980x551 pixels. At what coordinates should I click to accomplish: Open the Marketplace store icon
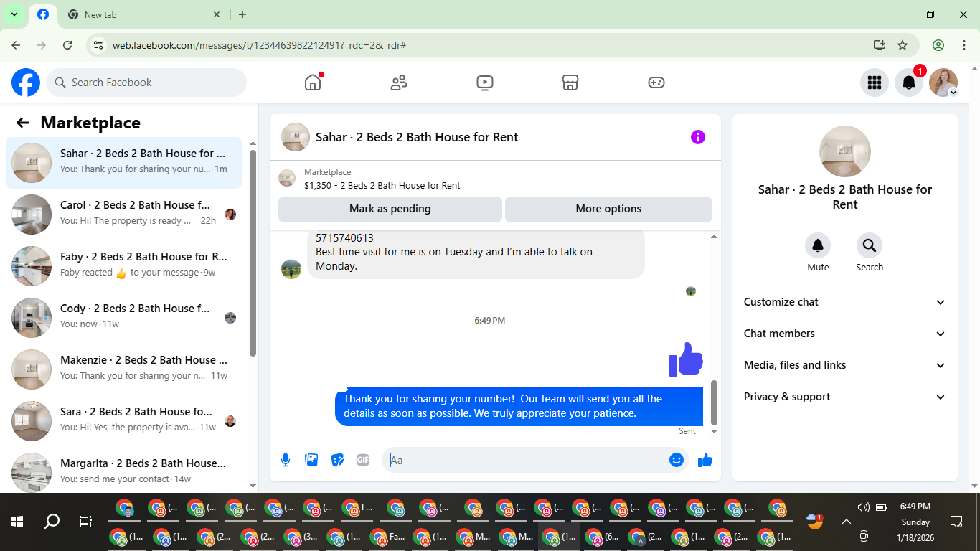tap(570, 83)
